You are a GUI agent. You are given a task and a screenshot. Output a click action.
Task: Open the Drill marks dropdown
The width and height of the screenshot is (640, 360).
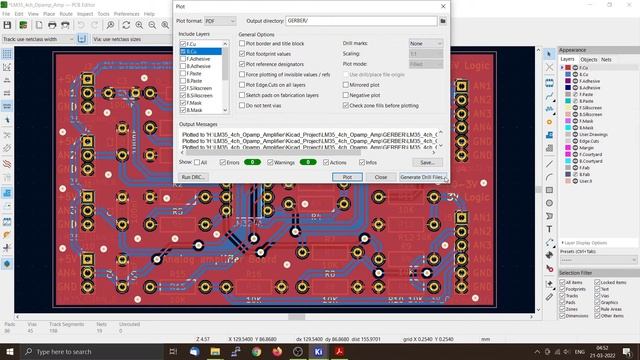pos(426,43)
